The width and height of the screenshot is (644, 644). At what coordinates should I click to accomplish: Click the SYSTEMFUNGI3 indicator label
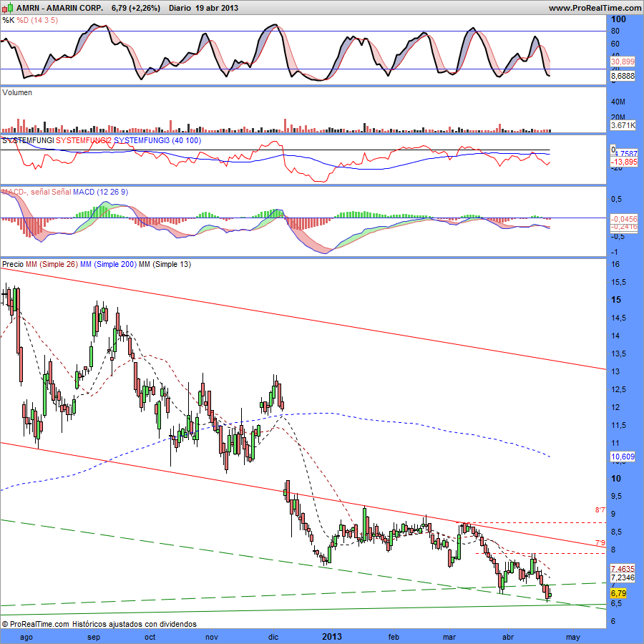click(x=142, y=140)
